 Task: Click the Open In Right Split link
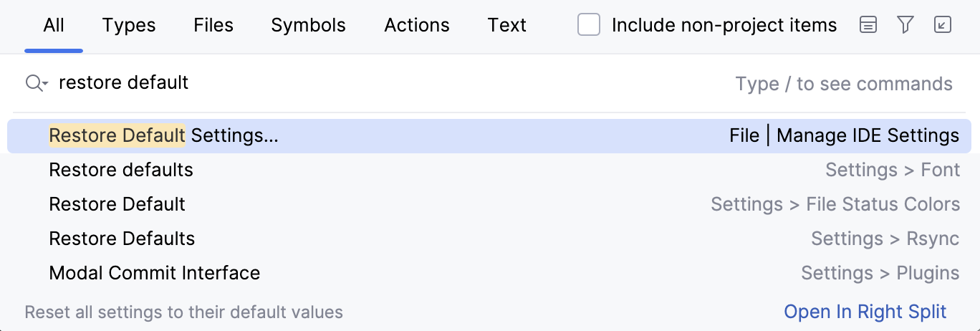coord(865,312)
